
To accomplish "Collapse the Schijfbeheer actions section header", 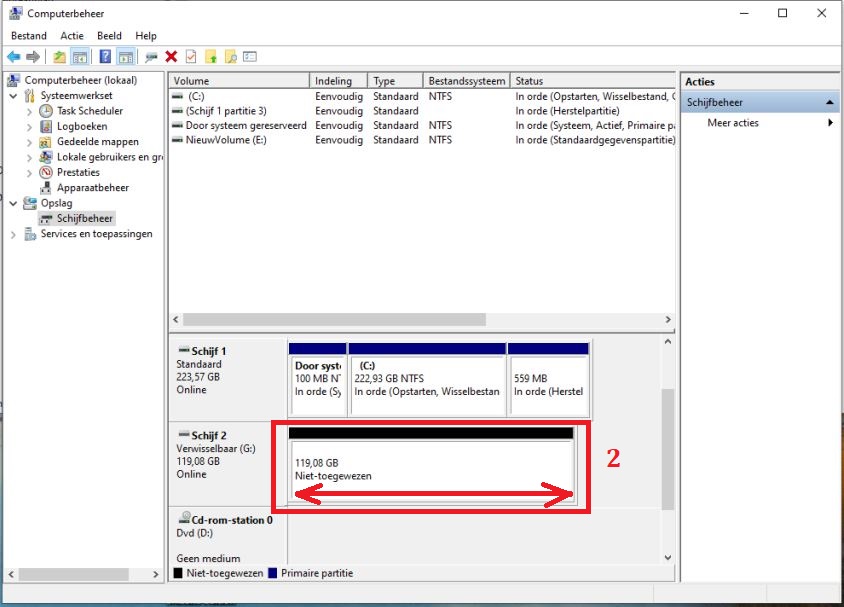I will click(830, 103).
